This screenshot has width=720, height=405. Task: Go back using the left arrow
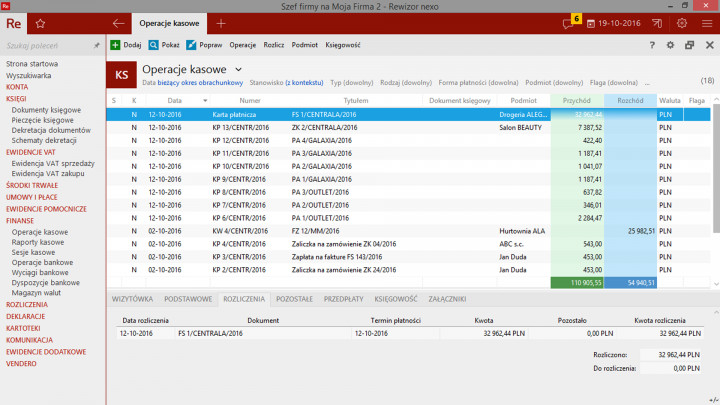tap(118, 22)
